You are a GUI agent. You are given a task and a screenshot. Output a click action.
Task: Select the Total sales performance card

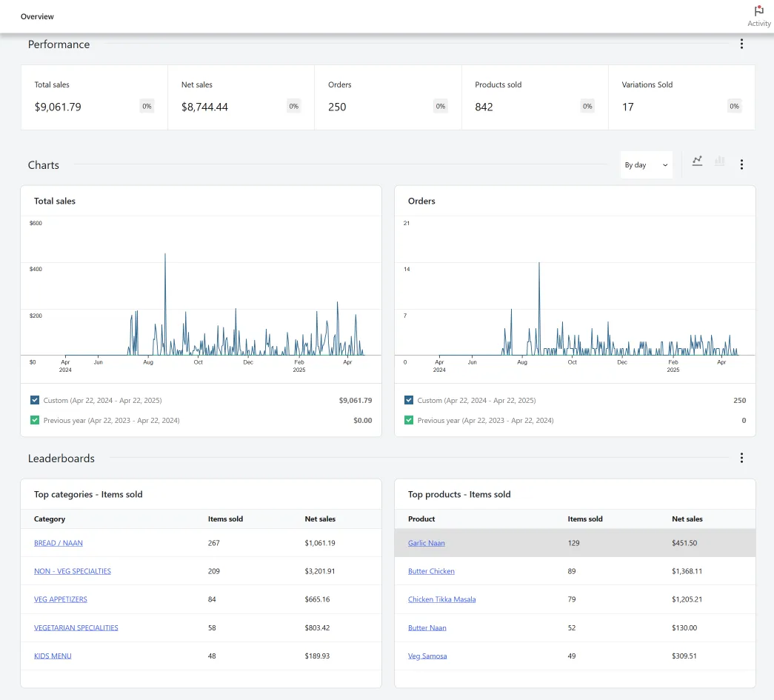pos(94,97)
